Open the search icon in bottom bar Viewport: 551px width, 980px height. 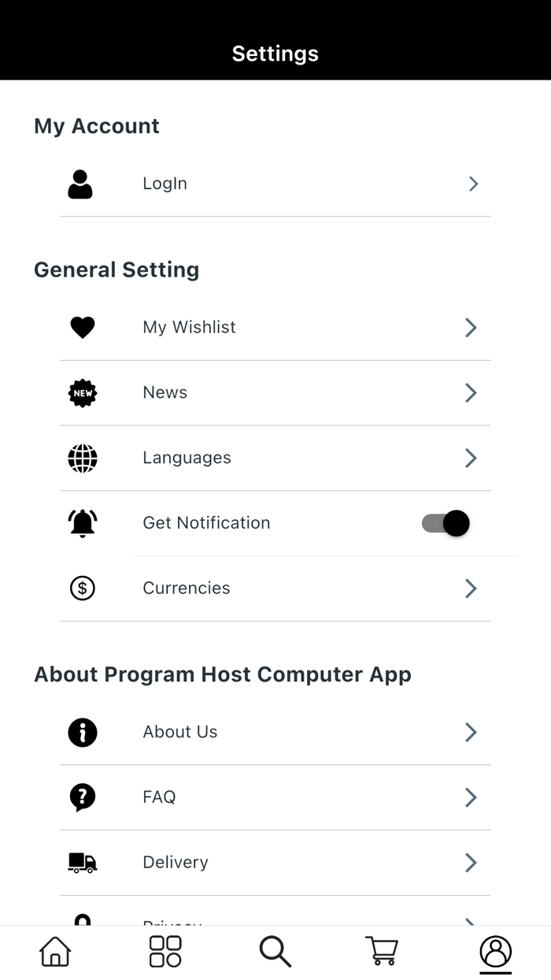[x=274, y=951]
